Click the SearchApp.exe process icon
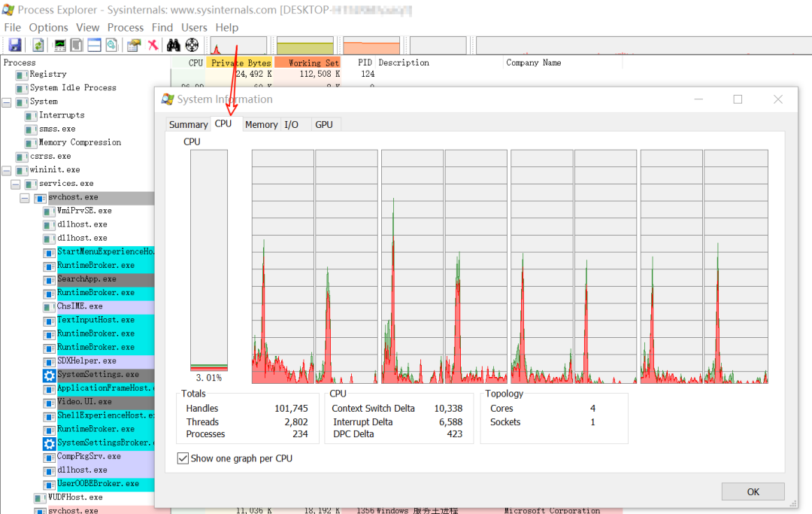This screenshot has width=812, height=514. (49, 280)
